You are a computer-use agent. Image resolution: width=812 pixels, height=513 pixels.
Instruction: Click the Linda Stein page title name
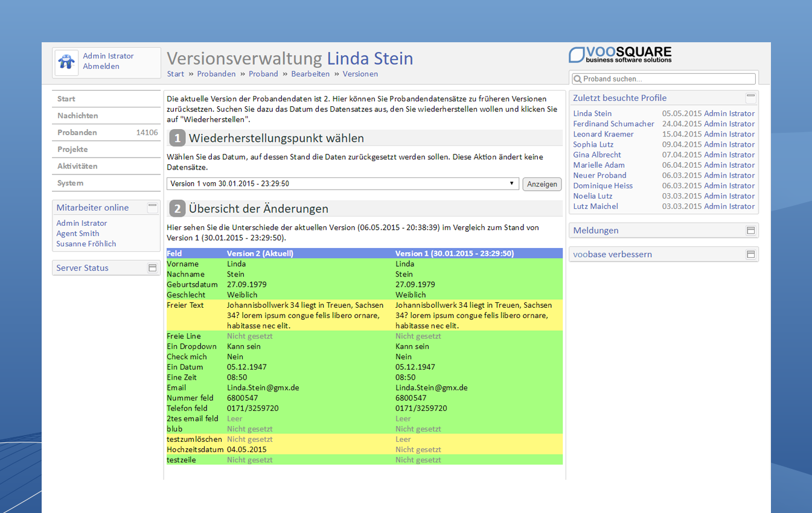pos(370,59)
